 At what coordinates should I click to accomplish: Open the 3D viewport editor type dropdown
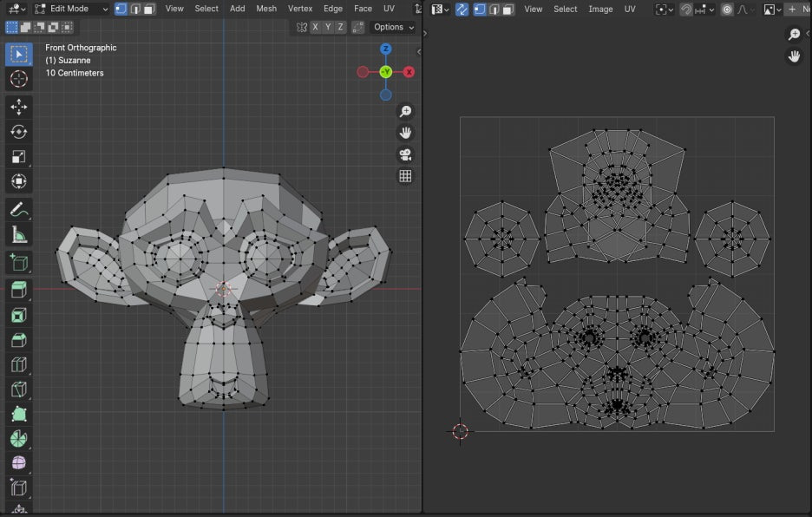point(17,9)
